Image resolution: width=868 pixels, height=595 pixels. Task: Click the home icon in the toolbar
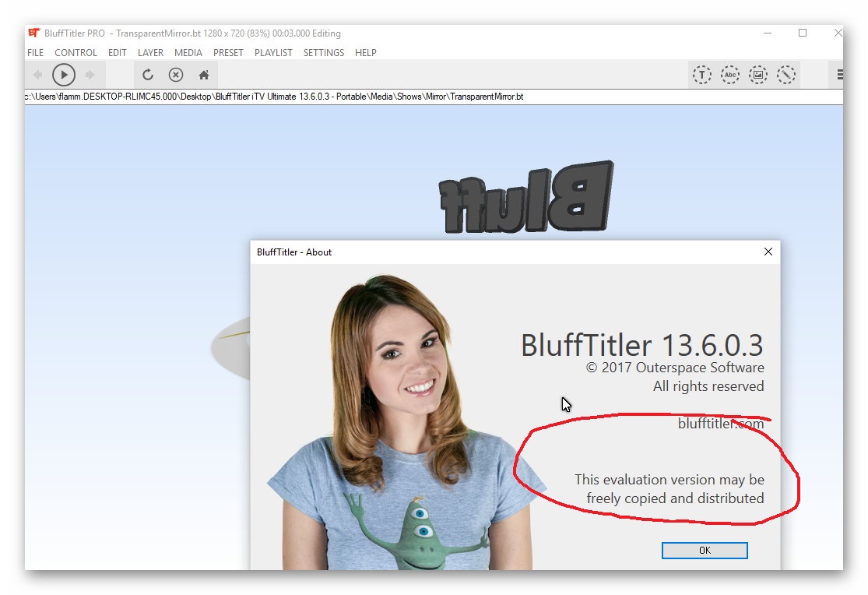tap(204, 75)
